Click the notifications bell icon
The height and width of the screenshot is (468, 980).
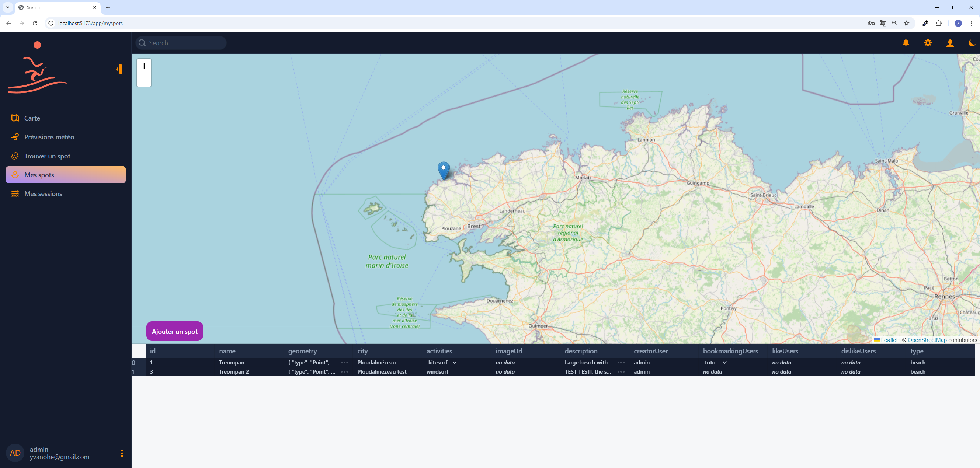tap(906, 43)
